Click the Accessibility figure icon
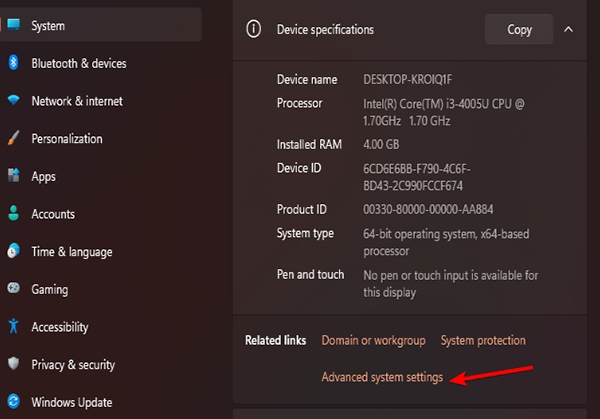Image resolution: width=600 pixels, height=419 pixels. pos(13,327)
